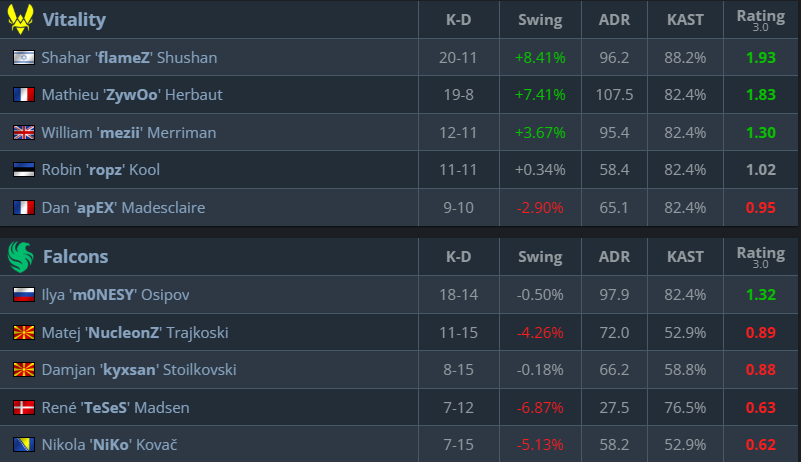
Task: Sort Vitality table by Rating 3.0
Action: [x=760, y=19]
